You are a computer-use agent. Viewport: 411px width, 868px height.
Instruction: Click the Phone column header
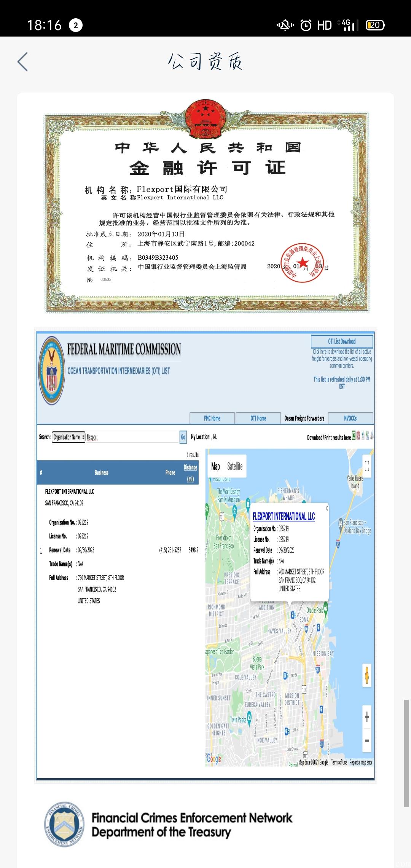[170, 472]
